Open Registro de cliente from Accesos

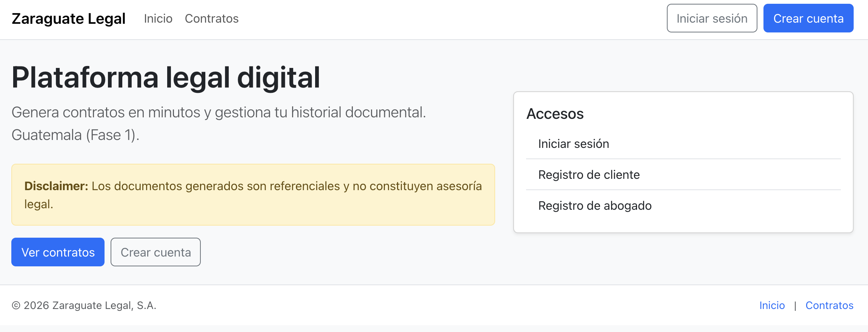pos(589,175)
